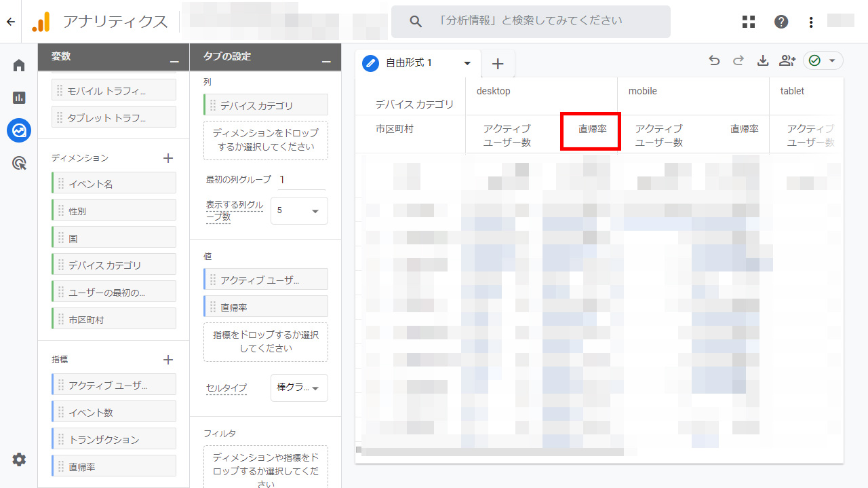The height and width of the screenshot is (488, 868).
Task: Open the help question mark icon
Action: [781, 22]
